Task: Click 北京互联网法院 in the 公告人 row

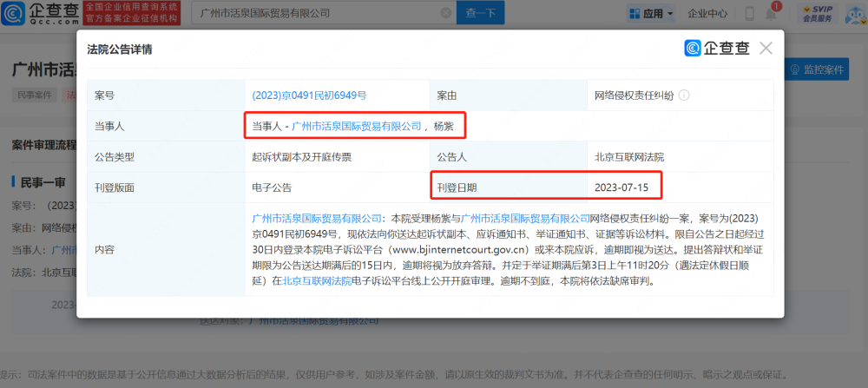Action: [629, 156]
